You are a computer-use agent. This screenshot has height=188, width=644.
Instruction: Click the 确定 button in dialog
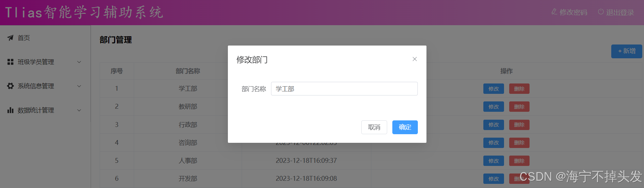405,127
